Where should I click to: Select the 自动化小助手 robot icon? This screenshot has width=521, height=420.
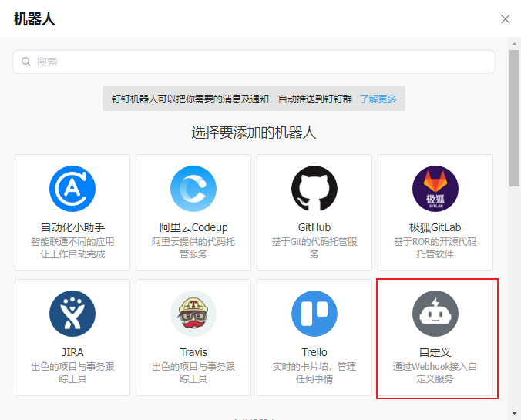click(x=72, y=189)
